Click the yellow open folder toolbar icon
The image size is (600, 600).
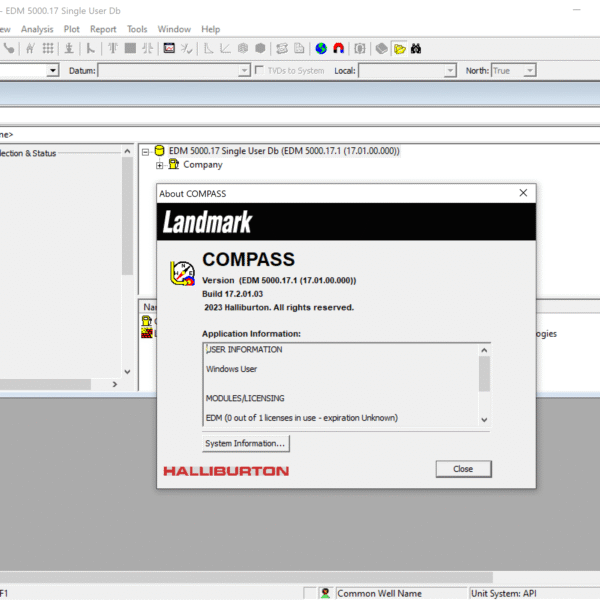coord(399,49)
